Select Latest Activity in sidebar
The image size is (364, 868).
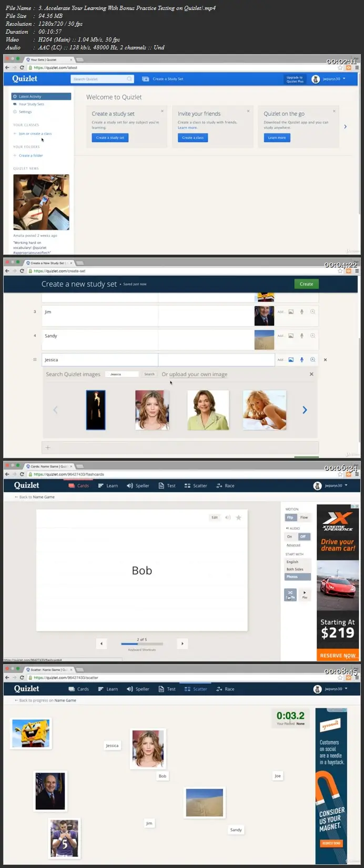tap(41, 97)
